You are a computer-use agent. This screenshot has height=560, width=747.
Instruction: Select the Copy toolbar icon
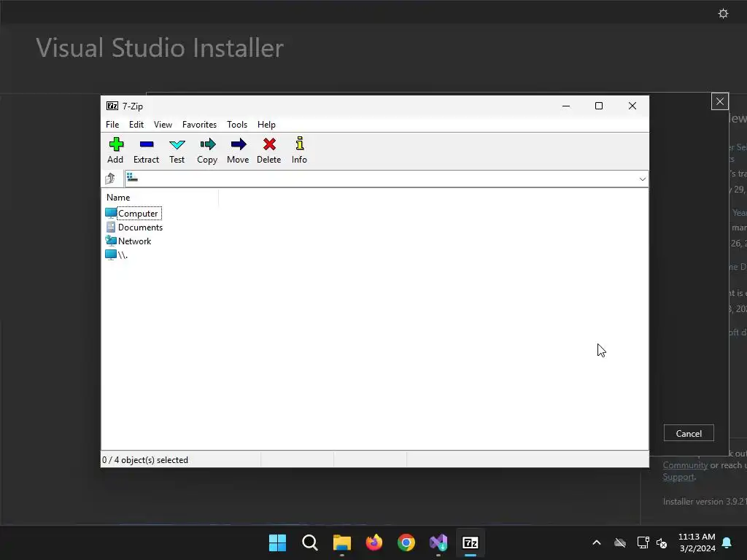coord(207,150)
